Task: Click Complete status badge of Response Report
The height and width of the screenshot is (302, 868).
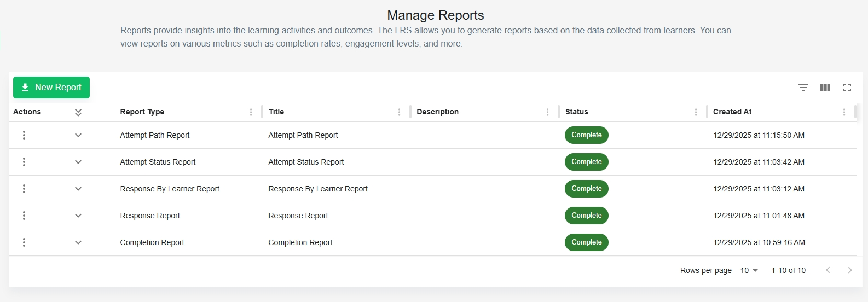Action: pos(586,216)
